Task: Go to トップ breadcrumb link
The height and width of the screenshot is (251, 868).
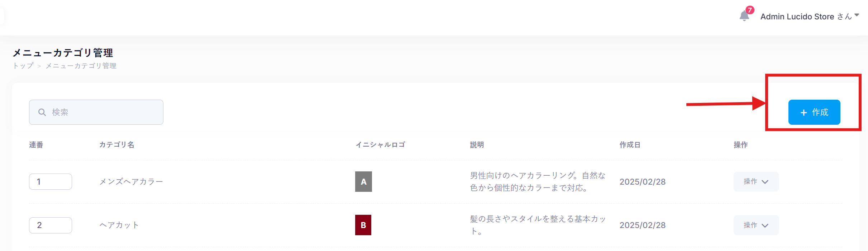Action: (x=23, y=66)
